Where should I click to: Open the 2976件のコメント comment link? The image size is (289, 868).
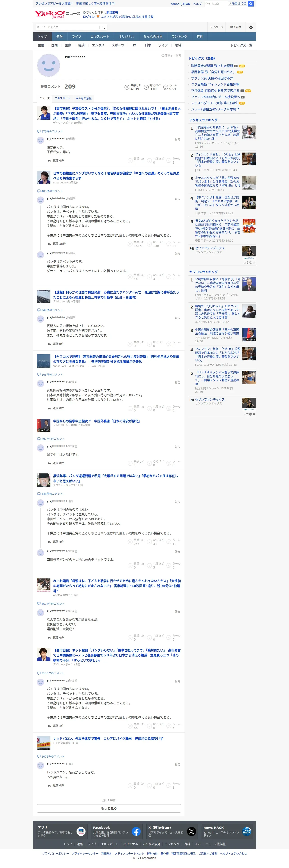click(51, 439)
